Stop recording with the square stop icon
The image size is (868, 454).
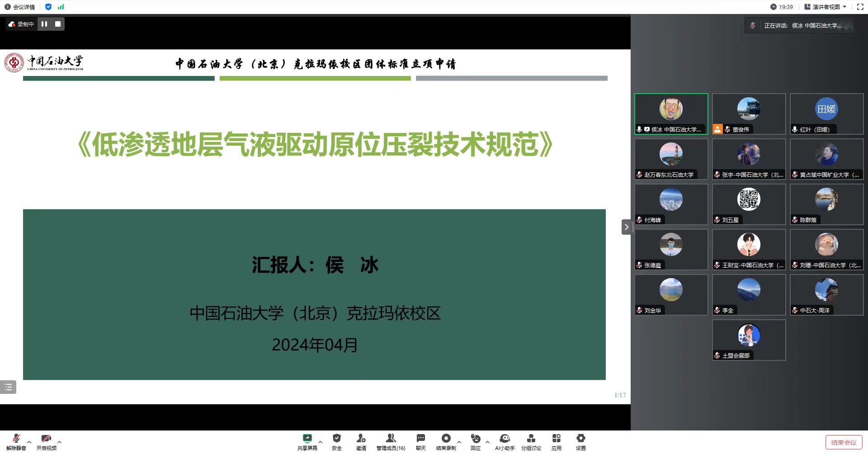(x=58, y=24)
